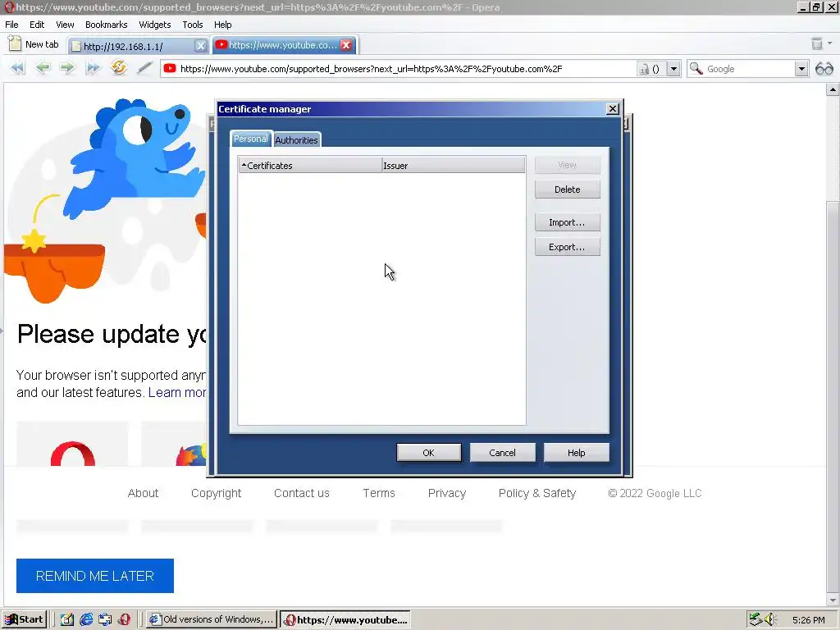The width and height of the screenshot is (840, 630).
Task: Click the Export... button
Action: pyautogui.click(x=568, y=247)
